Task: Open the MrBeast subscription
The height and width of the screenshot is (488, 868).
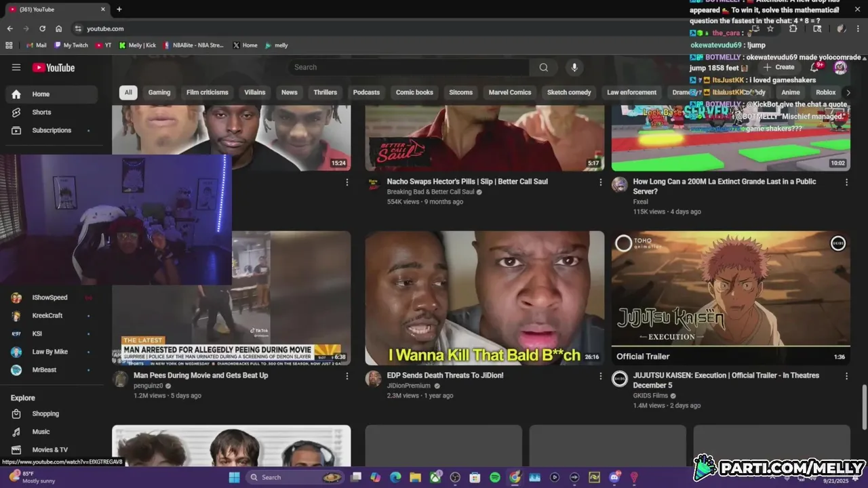Action: pyautogui.click(x=51, y=370)
